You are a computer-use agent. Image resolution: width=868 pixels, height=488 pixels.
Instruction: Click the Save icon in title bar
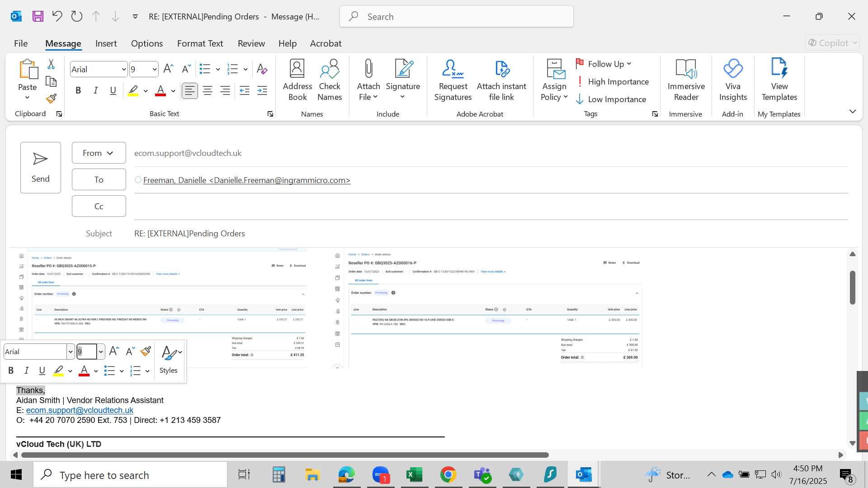(38, 17)
